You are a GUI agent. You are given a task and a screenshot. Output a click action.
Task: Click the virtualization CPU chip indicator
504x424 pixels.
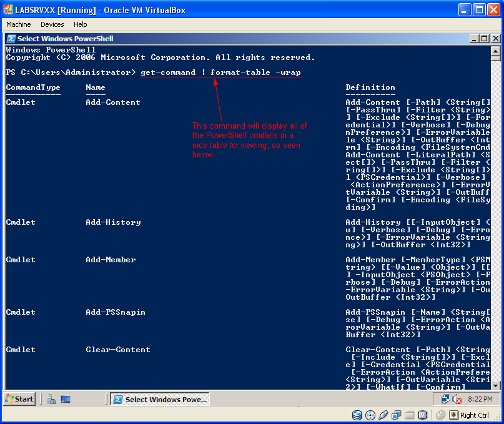[x=422, y=415]
